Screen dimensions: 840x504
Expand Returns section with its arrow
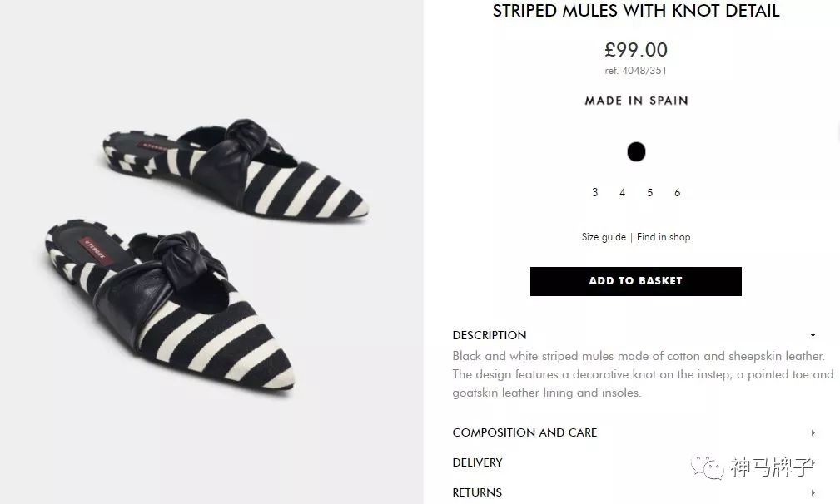(x=813, y=492)
